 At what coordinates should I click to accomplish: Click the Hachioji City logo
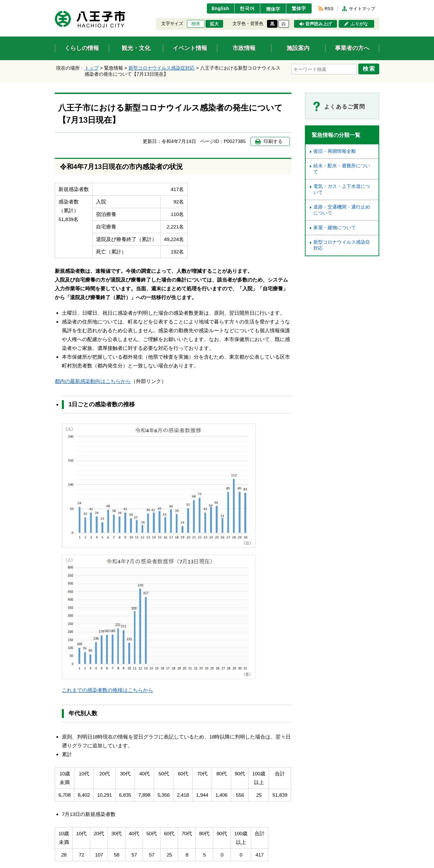[90, 19]
